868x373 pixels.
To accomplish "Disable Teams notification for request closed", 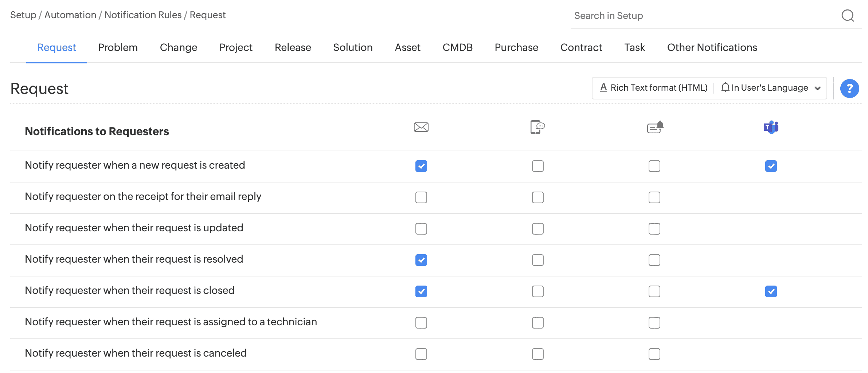I will pos(771,291).
